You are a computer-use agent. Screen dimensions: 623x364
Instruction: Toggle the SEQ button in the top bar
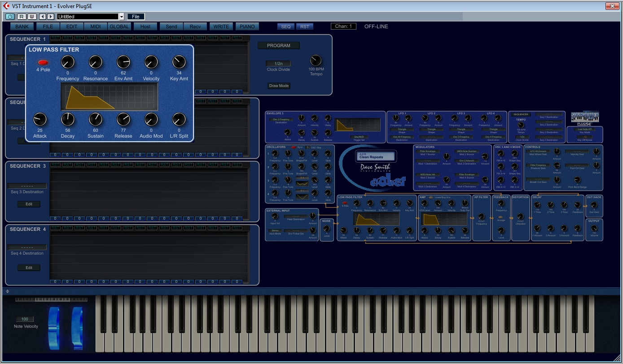click(x=286, y=26)
